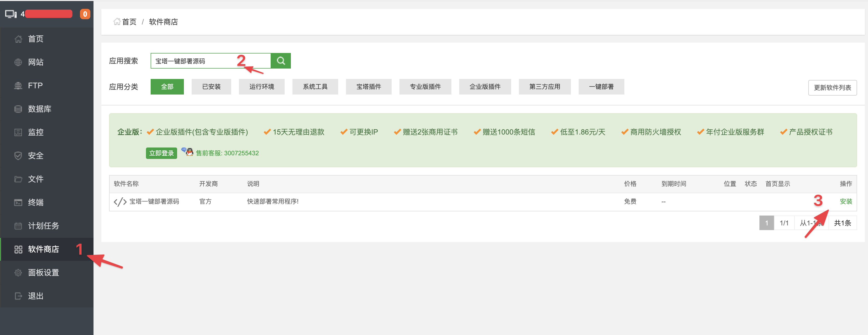Click the orange 0 notification badge
This screenshot has height=335, width=868.
(85, 14)
